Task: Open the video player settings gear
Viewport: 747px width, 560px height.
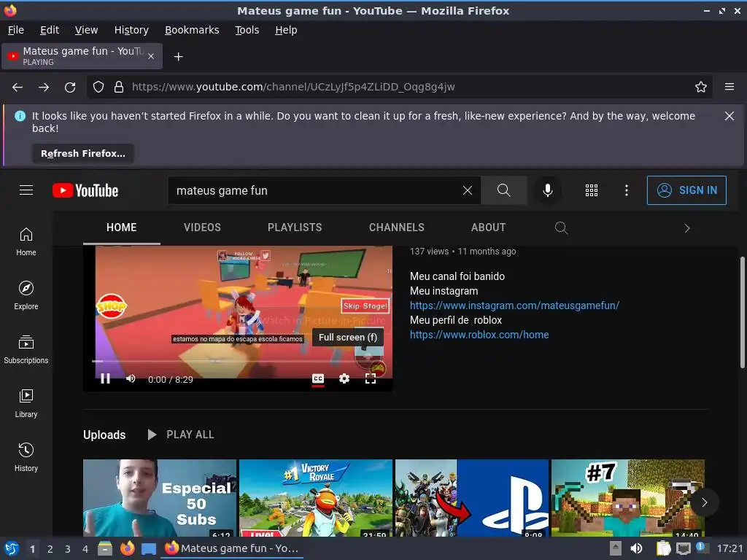Action: [x=344, y=378]
